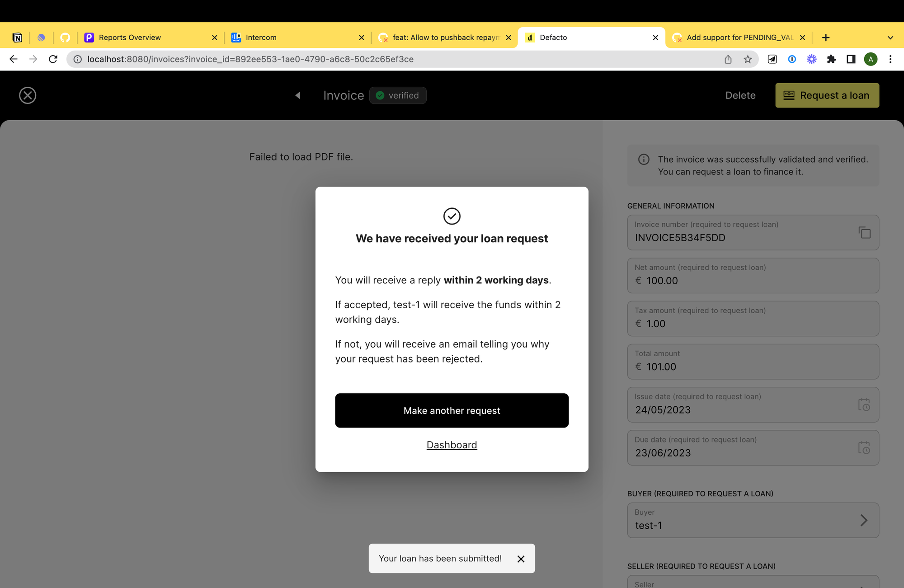Expand the browser tab list dropdown arrow
Image resolution: width=904 pixels, height=588 pixels.
[890, 38]
